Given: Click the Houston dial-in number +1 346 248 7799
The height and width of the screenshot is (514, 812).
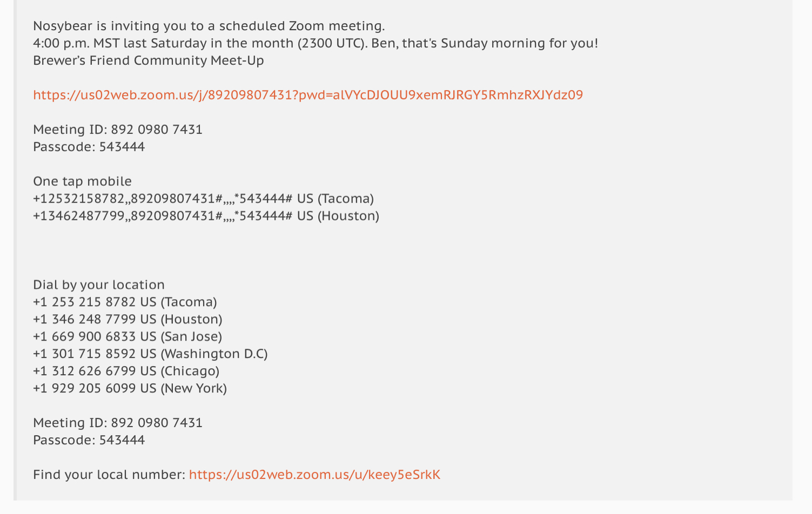Looking at the screenshot, I should coord(127,319).
